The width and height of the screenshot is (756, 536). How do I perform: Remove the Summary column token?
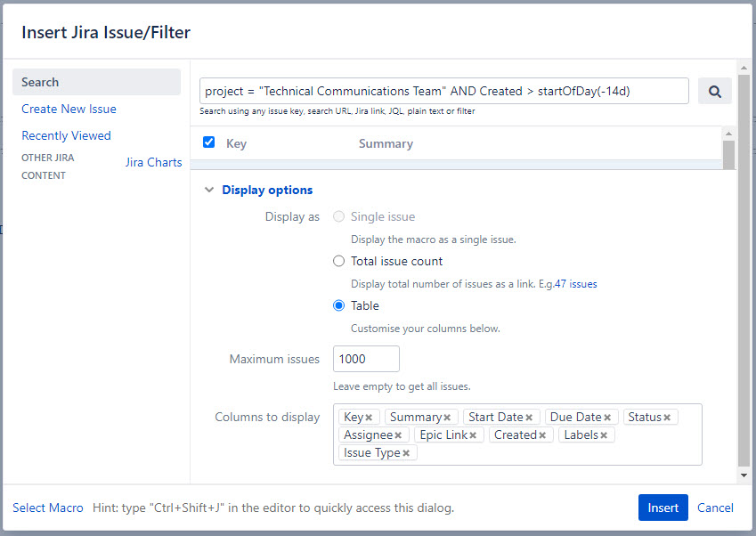click(445, 416)
